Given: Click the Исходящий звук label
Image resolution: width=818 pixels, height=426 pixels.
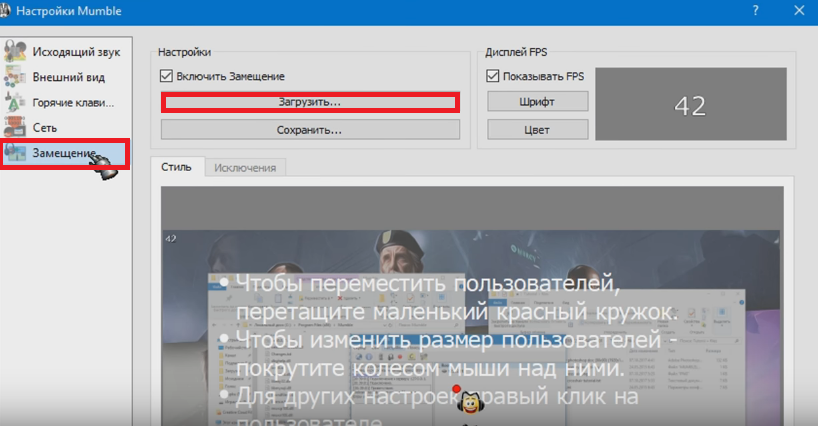Looking at the screenshot, I should tap(76, 52).
